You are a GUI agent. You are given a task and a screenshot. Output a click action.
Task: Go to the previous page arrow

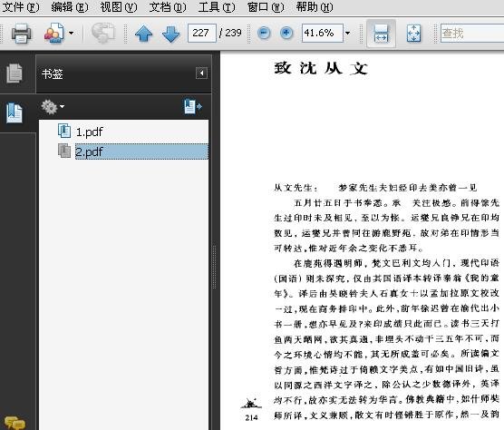point(144,34)
